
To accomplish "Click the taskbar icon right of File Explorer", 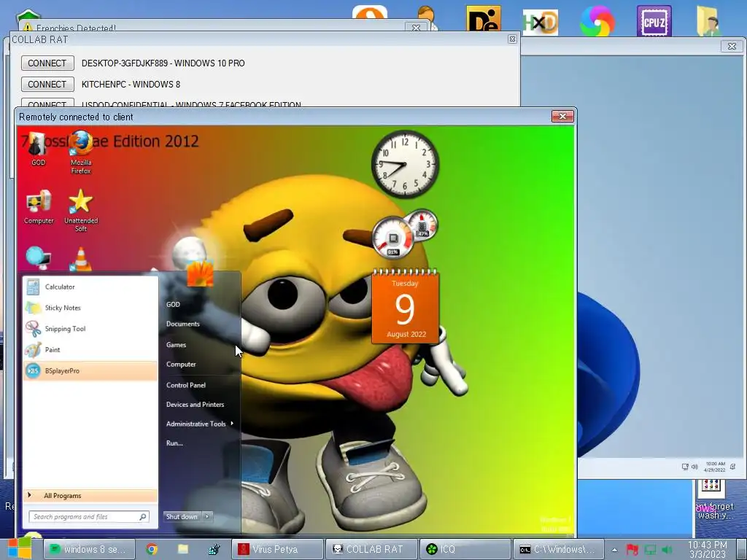I will [x=214, y=549].
